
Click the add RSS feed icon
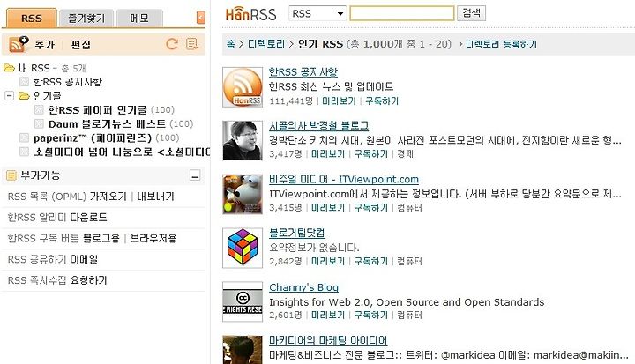[x=19, y=44]
